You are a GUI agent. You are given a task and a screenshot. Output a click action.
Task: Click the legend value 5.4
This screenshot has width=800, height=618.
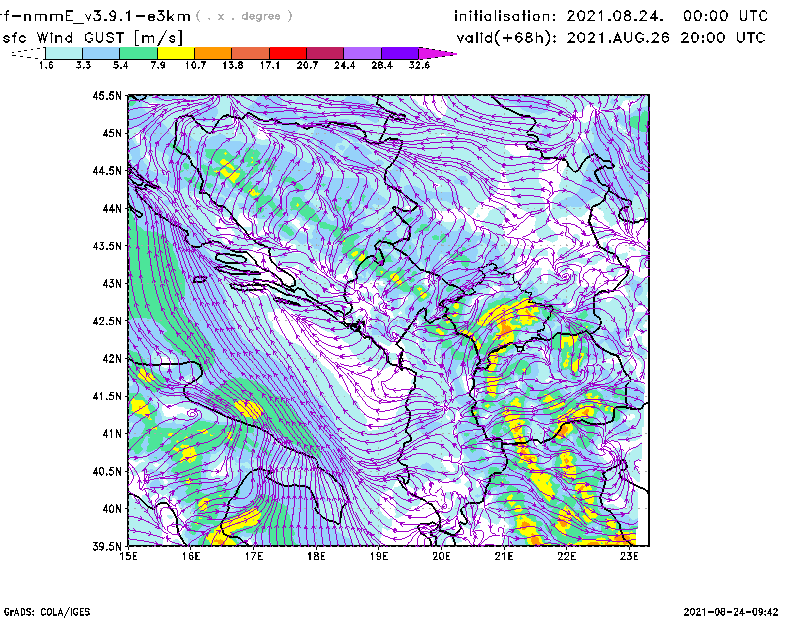click(x=120, y=65)
